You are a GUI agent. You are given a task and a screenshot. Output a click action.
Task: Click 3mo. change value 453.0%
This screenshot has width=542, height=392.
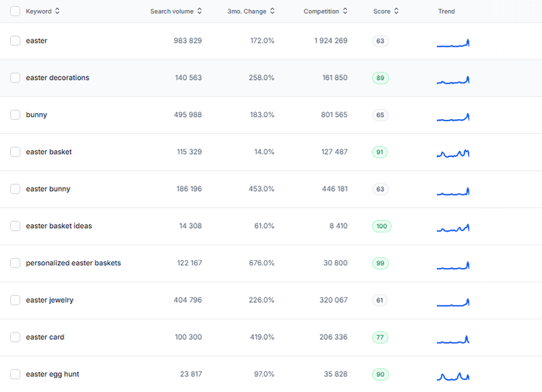pos(262,189)
